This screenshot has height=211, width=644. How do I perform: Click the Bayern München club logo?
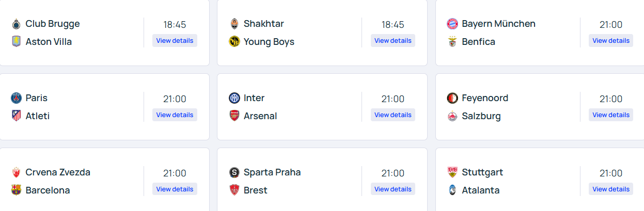[452, 24]
